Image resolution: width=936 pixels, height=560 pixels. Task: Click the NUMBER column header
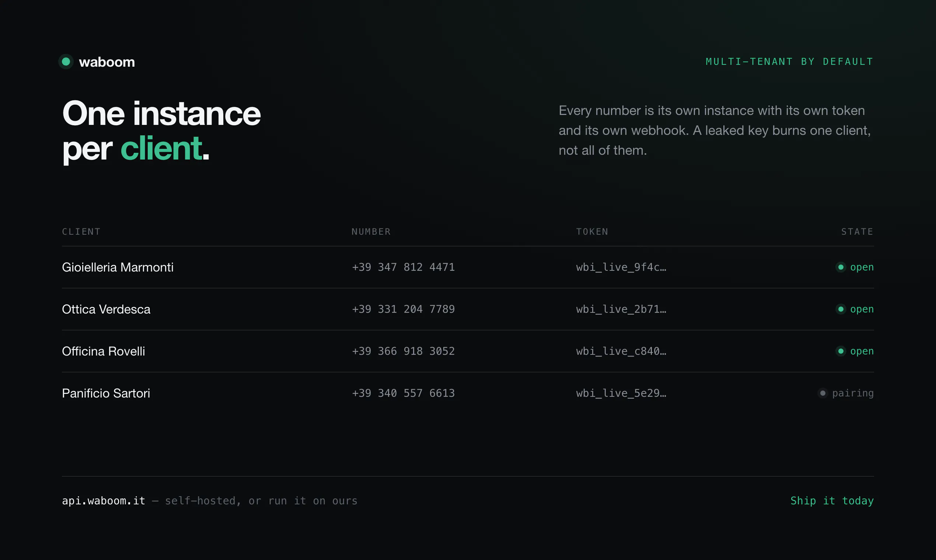click(x=371, y=231)
